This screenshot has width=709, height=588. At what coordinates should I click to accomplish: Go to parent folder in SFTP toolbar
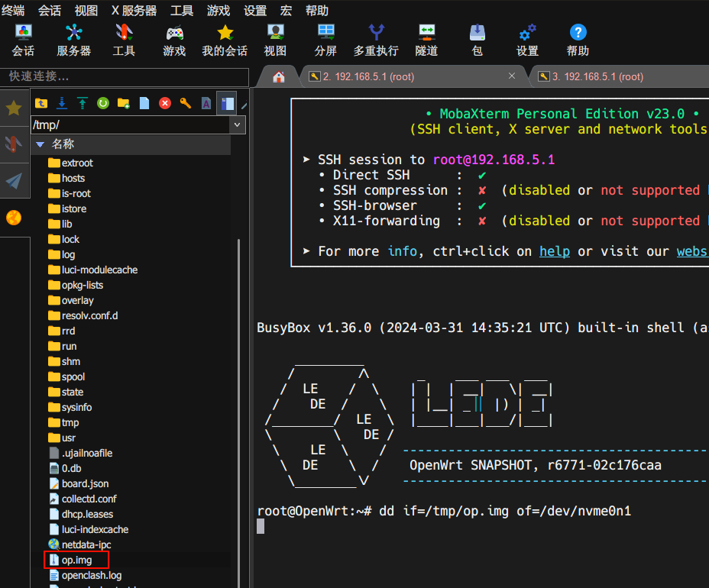tap(41, 103)
